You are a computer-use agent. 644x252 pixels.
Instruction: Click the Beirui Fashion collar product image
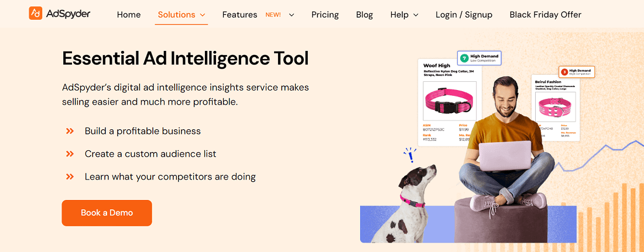tap(554, 106)
